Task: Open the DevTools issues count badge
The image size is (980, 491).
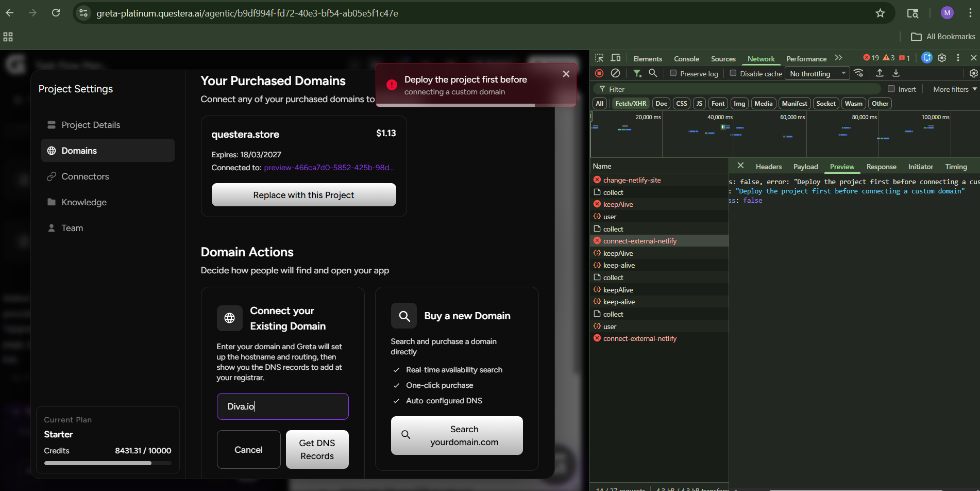Action: click(x=904, y=58)
